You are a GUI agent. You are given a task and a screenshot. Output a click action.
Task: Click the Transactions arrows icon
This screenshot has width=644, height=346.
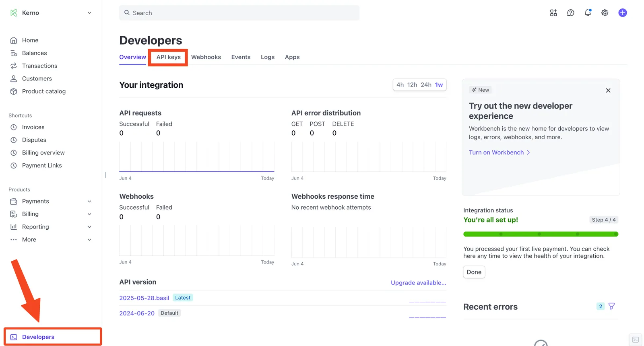coord(14,66)
